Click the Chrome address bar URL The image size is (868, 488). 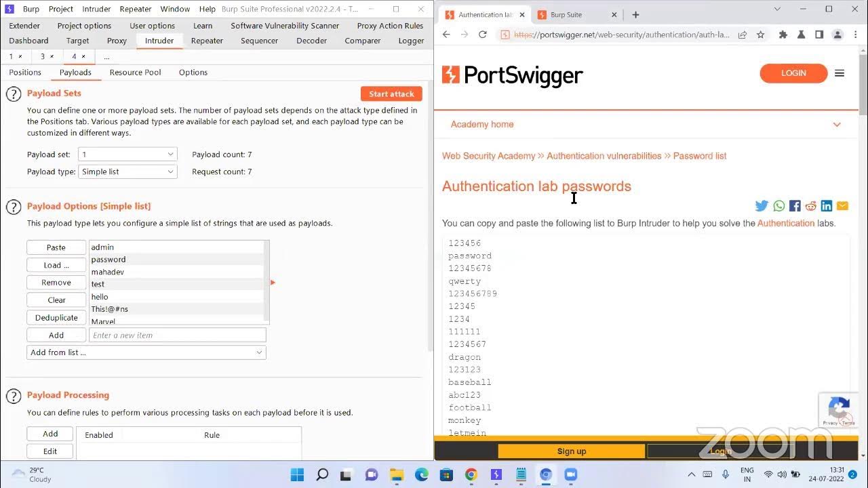pyautogui.click(x=622, y=35)
